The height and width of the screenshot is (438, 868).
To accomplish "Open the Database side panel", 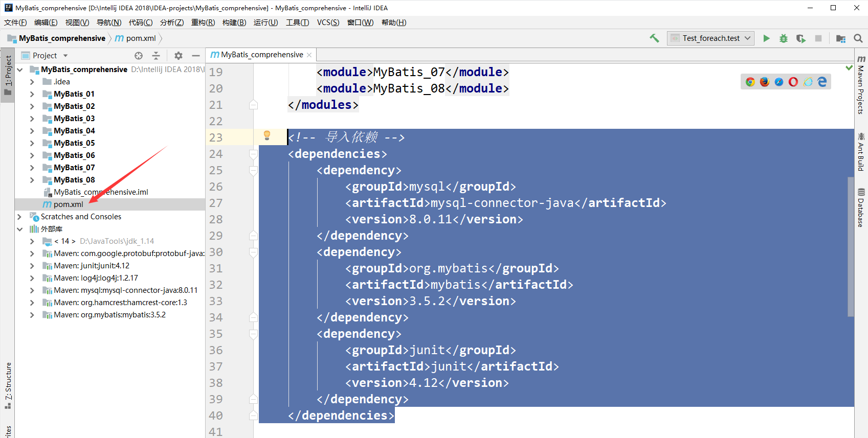I will tap(861, 208).
